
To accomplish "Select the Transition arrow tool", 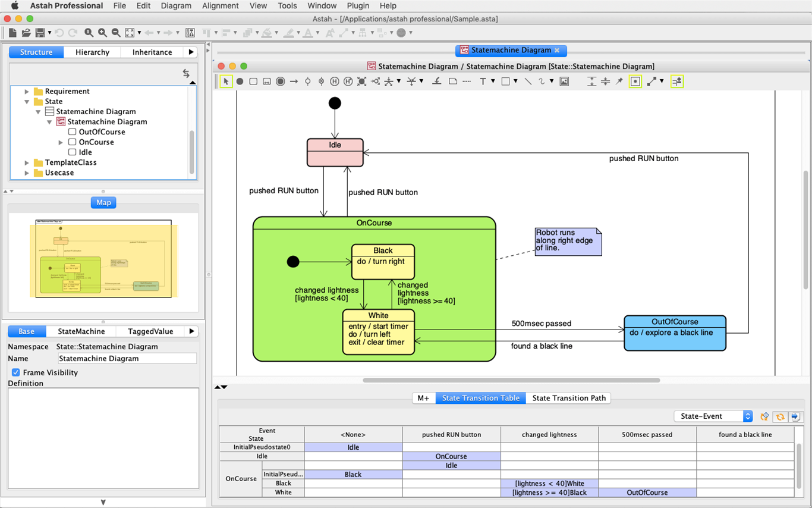I will (x=294, y=81).
